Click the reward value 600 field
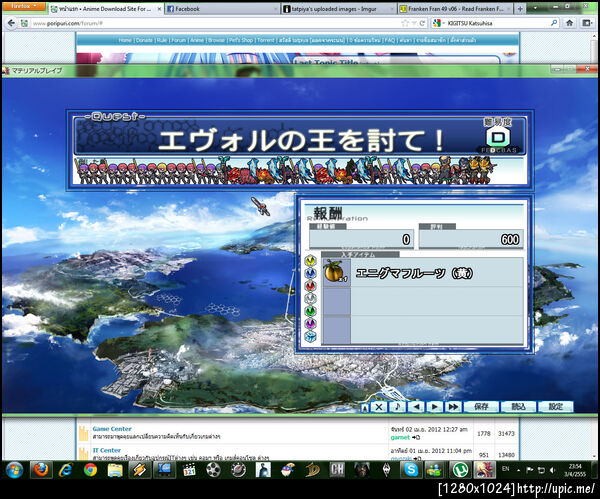The width and height of the screenshot is (600, 499). point(471,240)
